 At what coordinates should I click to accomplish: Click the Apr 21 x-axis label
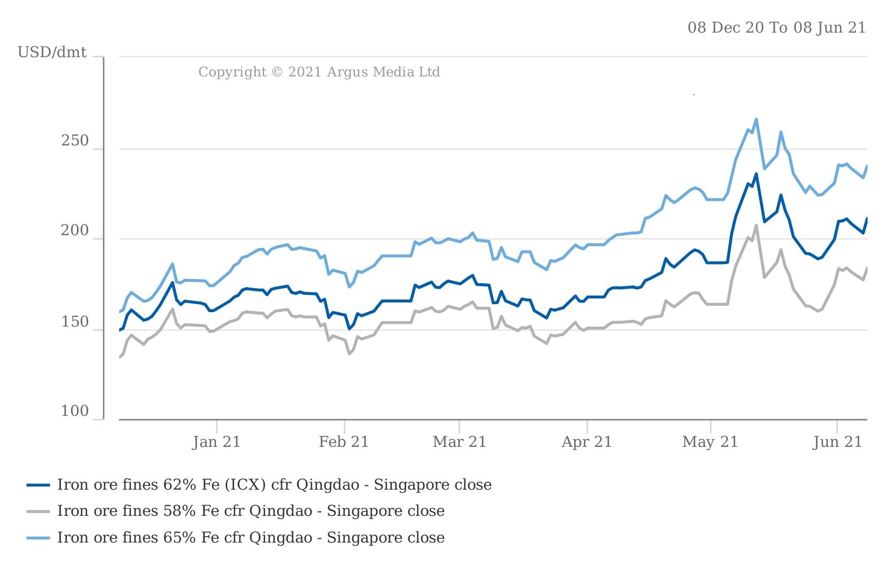[586, 442]
